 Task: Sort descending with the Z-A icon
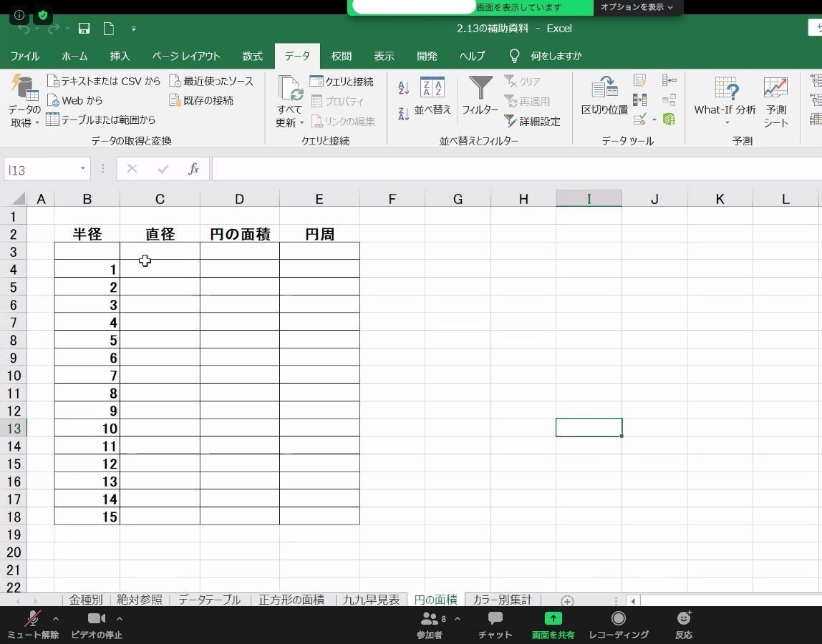click(x=403, y=113)
